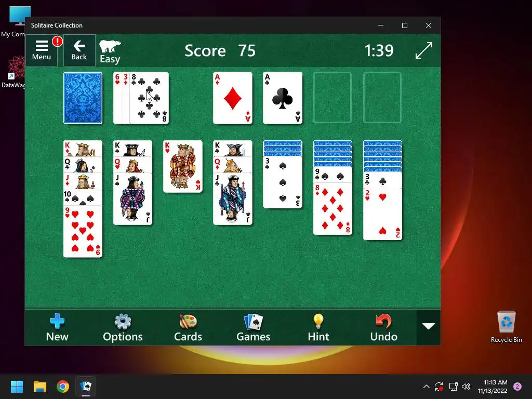Collapse the bottom toolbar with down arrow
532x399 pixels.
point(429,327)
